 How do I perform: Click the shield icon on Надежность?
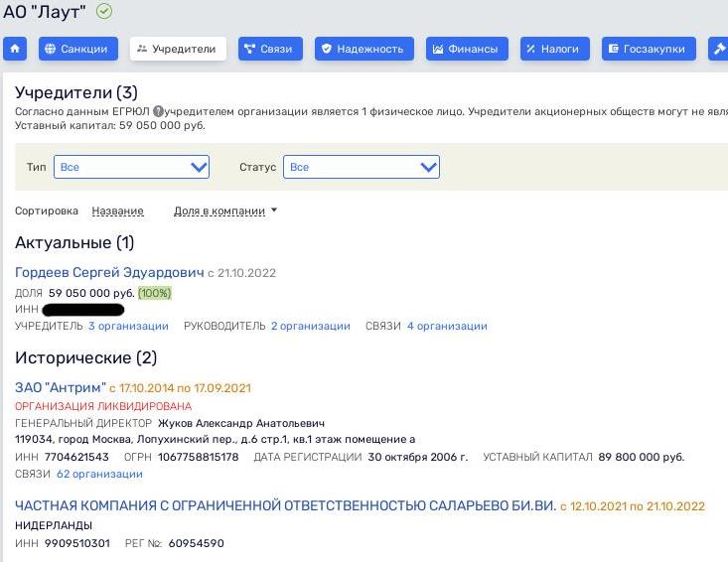click(326, 49)
